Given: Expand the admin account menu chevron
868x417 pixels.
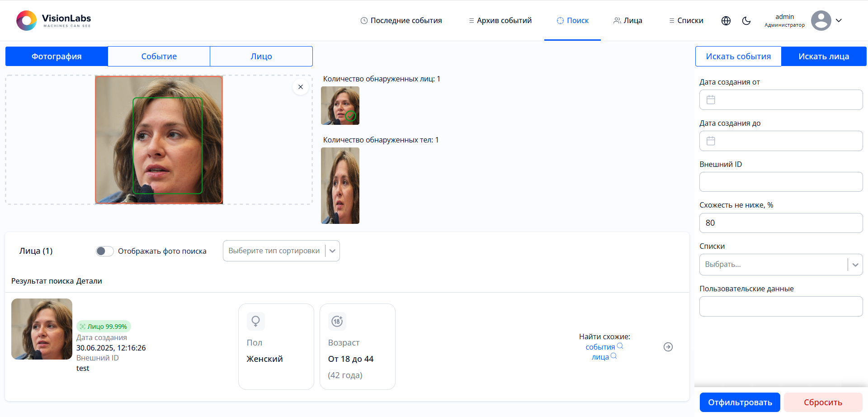Looking at the screenshot, I should pyautogui.click(x=839, y=21).
